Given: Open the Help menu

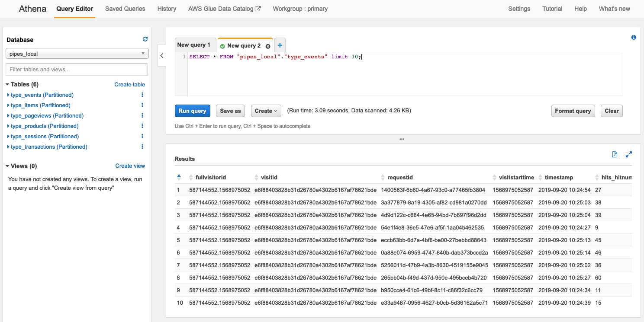Looking at the screenshot, I should click(x=580, y=9).
